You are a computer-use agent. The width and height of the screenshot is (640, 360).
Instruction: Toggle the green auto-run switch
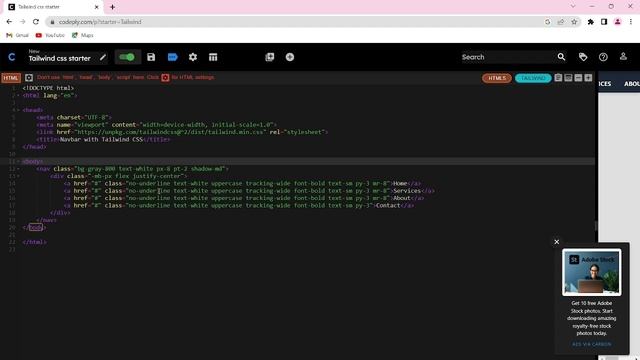click(127, 57)
